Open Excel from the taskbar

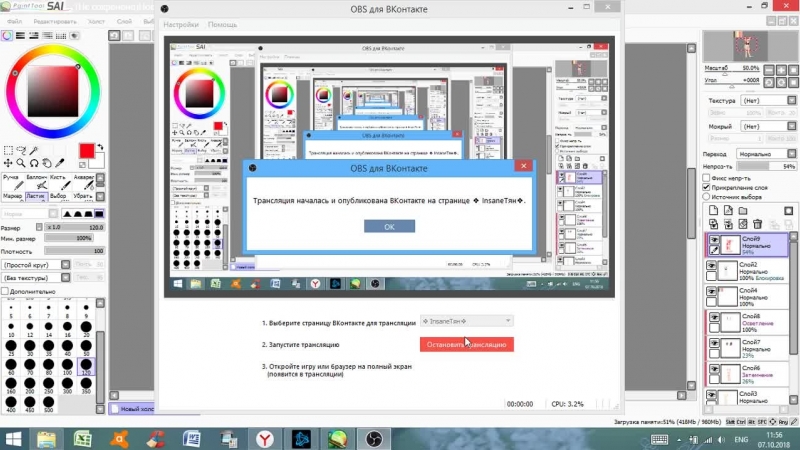[x=82, y=439]
